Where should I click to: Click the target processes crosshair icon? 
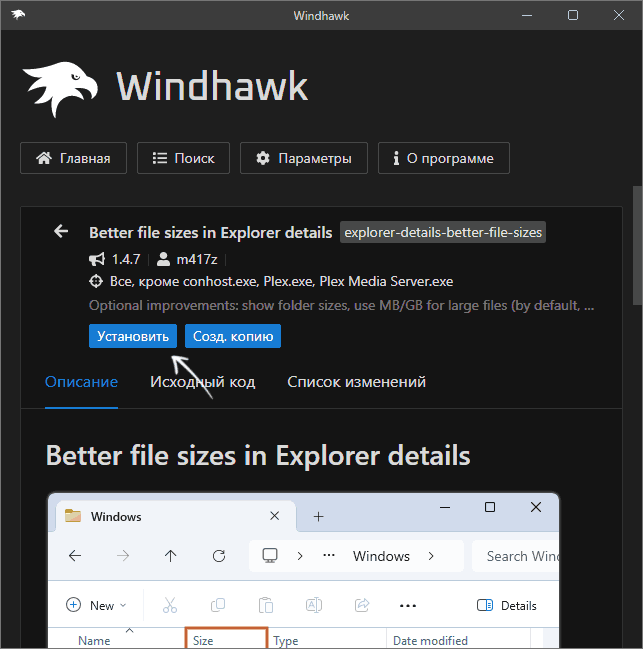pyautogui.click(x=96, y=281)
